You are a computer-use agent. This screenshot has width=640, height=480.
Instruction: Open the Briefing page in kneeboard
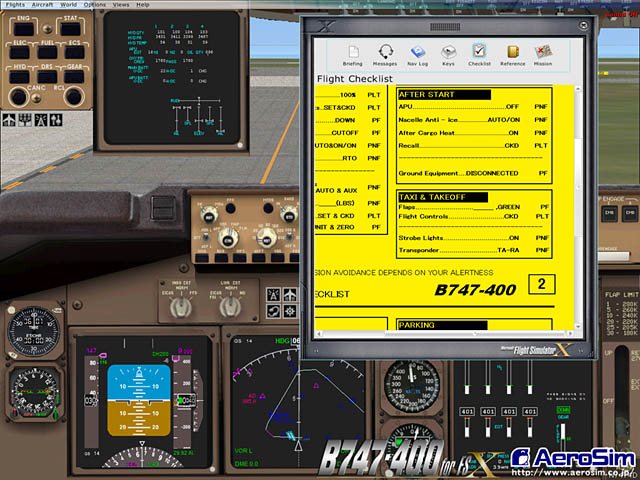pos(353,54)
